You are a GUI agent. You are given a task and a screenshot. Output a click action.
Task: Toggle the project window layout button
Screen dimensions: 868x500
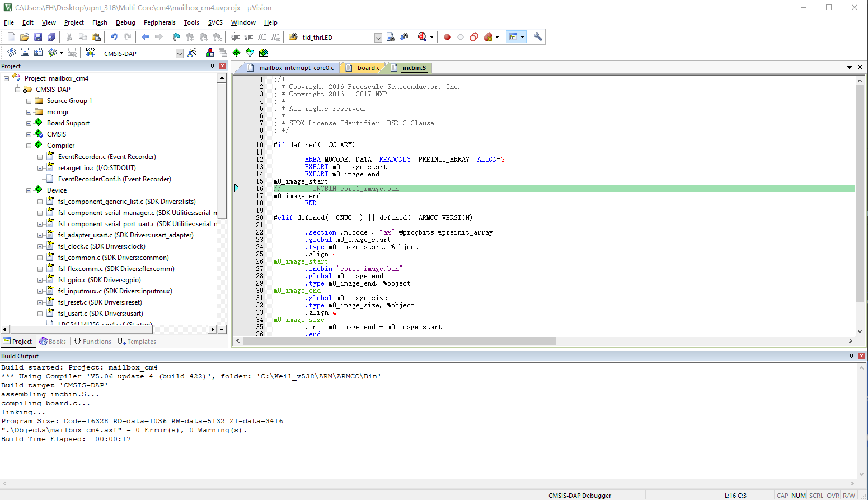click(513, 37)
